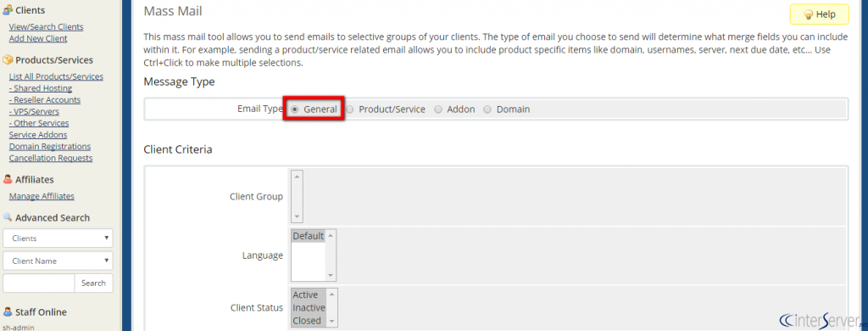Go to Reseller Accounts list
The height and width of the screenshot is (331, 868).
point(45,100)
